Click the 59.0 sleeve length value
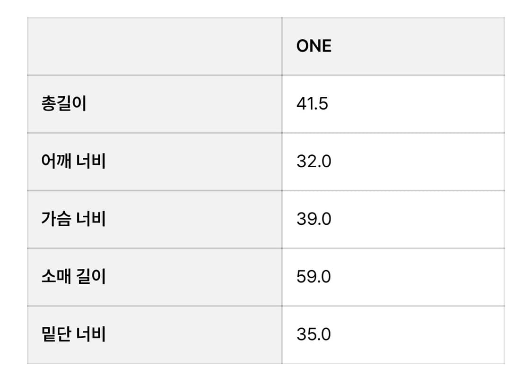 click(314, 277)
